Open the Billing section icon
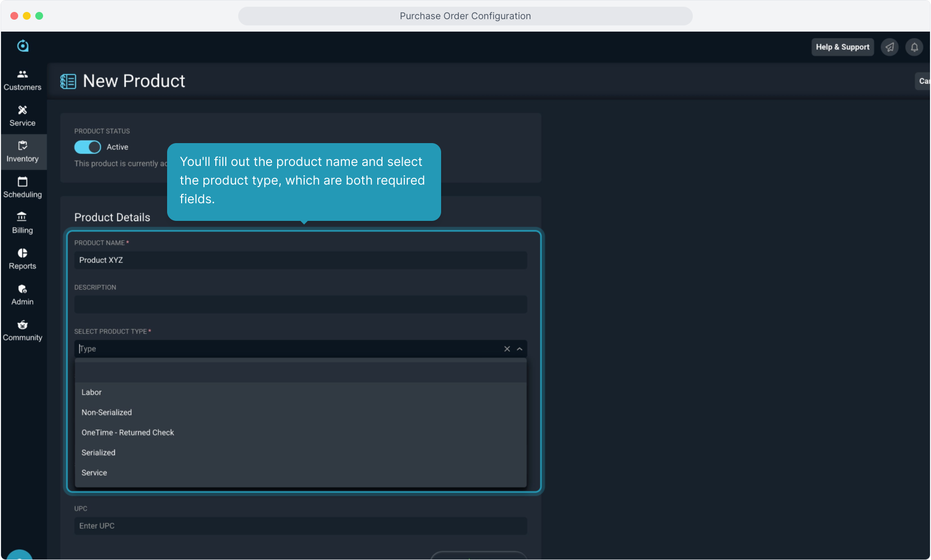931x560 pixels. pos(22,217)
